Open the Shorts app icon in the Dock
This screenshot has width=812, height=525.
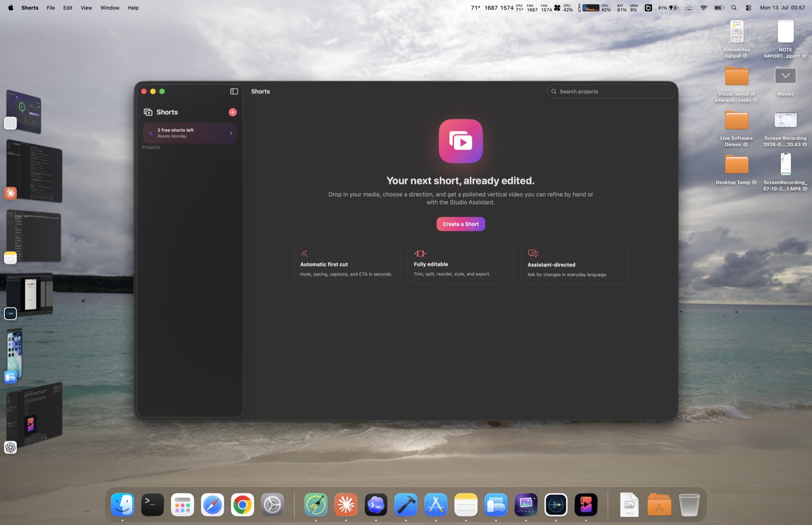tap(586, 505)
